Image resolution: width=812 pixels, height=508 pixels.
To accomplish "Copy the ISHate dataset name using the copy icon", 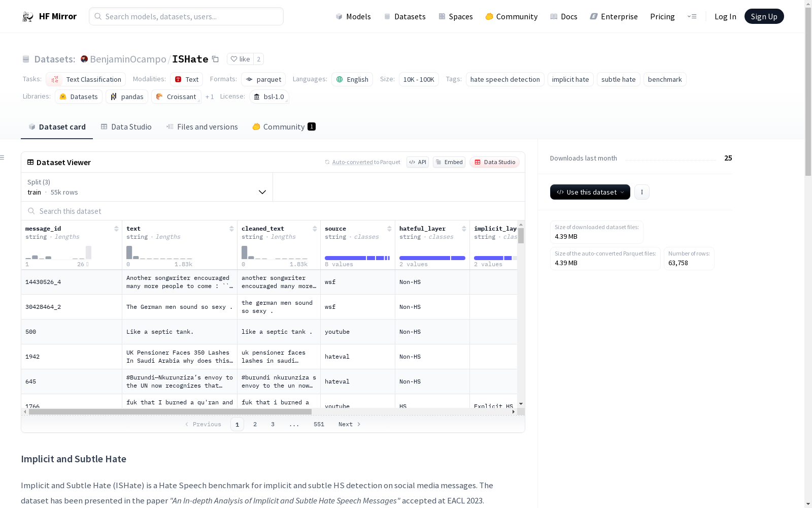I will pyautogui.click(x=215, y=59).
